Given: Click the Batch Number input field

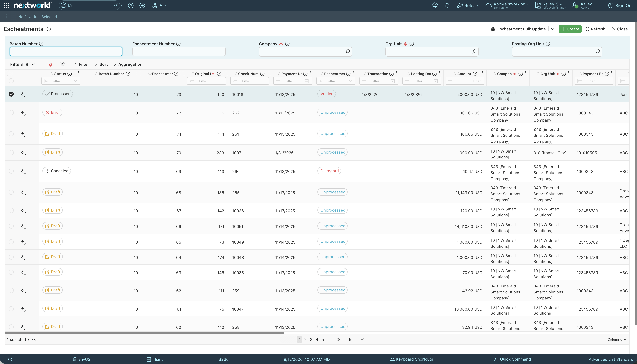Looking at the screenshot, I should tap(66, 52).
